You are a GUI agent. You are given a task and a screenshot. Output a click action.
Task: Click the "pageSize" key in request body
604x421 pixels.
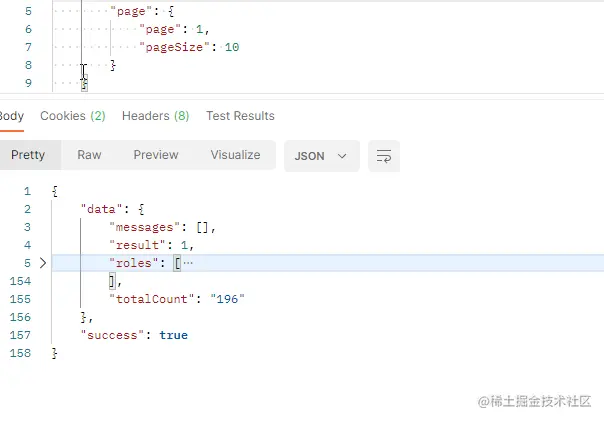coord(174,47)
